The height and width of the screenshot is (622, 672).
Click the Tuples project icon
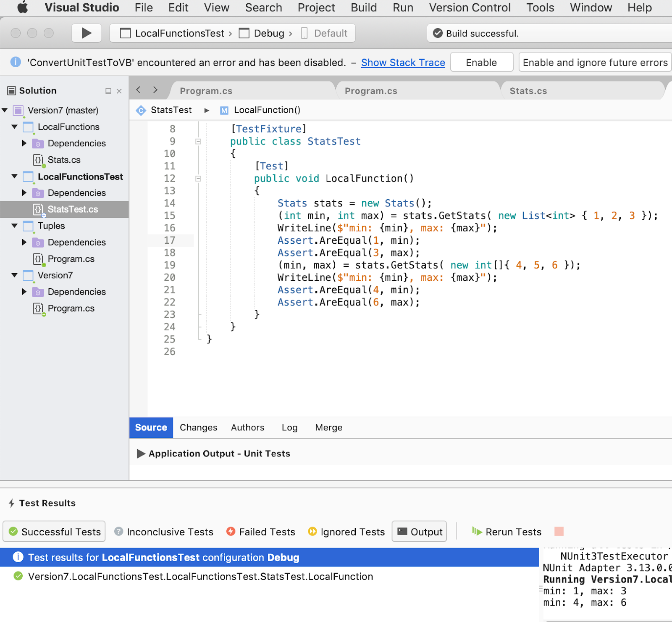(28, 226)
